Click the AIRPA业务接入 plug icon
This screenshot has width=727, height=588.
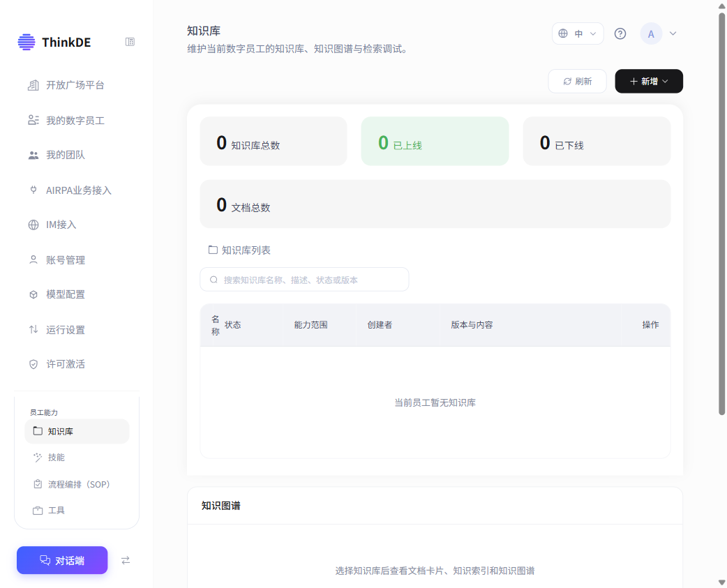[x=33, y=190]
